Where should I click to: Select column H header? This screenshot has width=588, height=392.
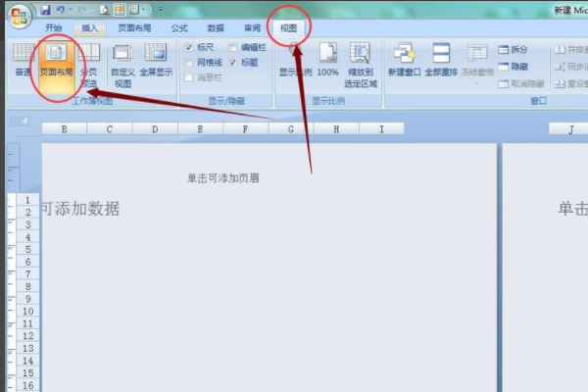tap(336, 129)
